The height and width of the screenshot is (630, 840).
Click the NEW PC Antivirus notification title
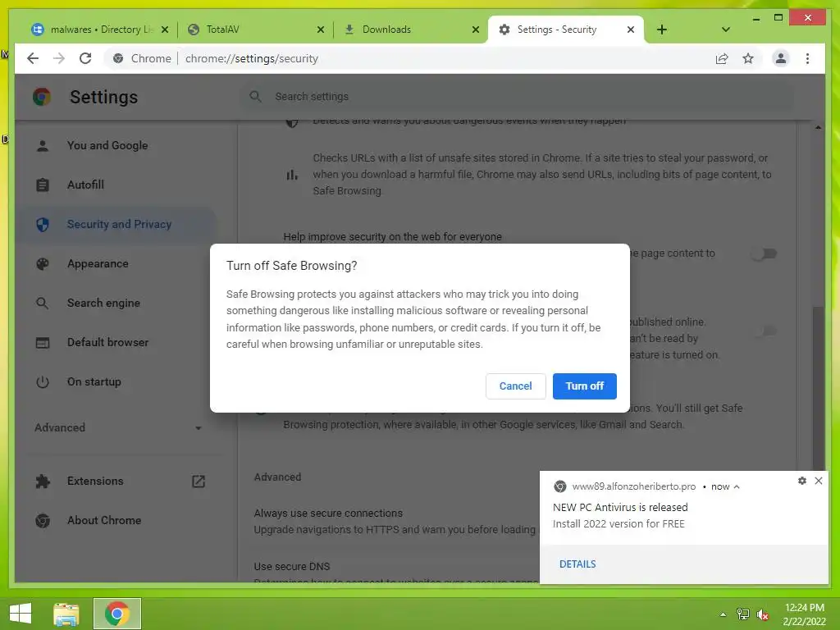(x=620, y=507)
